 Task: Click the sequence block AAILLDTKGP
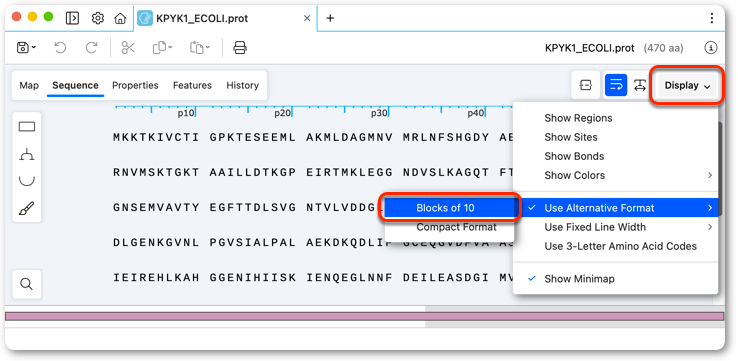(253, 173)
